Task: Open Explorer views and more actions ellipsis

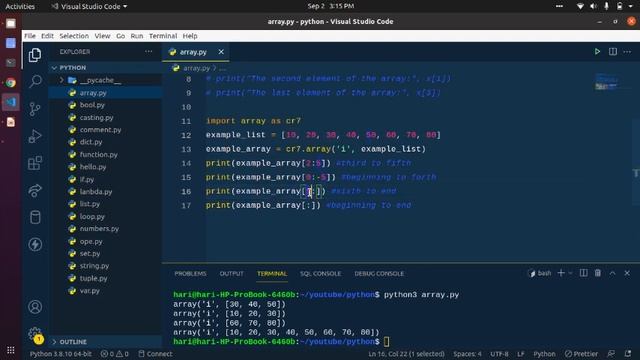Action: pos(149,51)
